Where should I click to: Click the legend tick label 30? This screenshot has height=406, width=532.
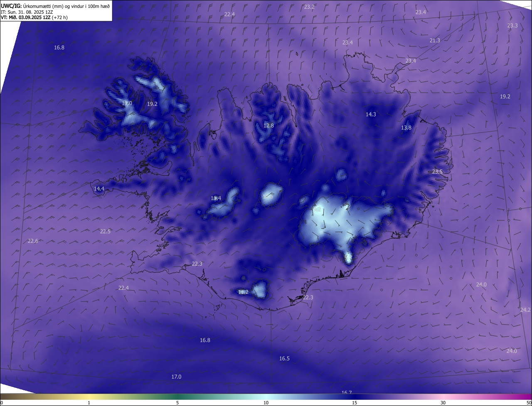(443, 403)
